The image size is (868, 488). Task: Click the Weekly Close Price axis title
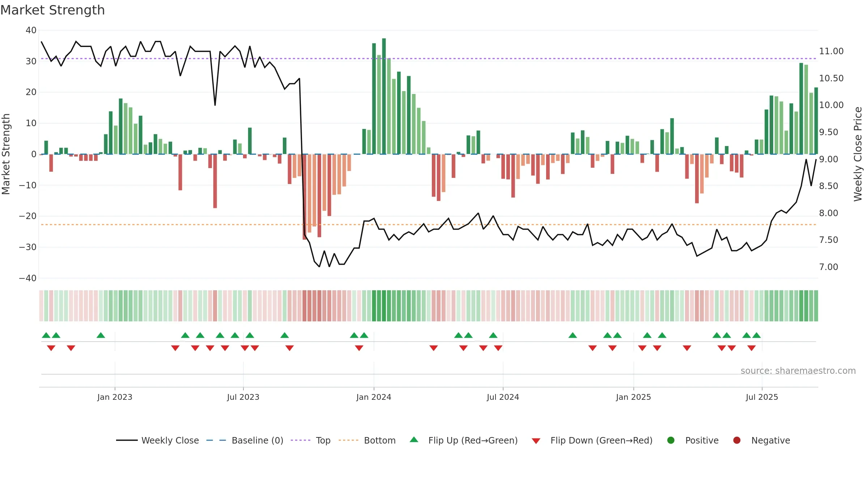tap(858, 154)
